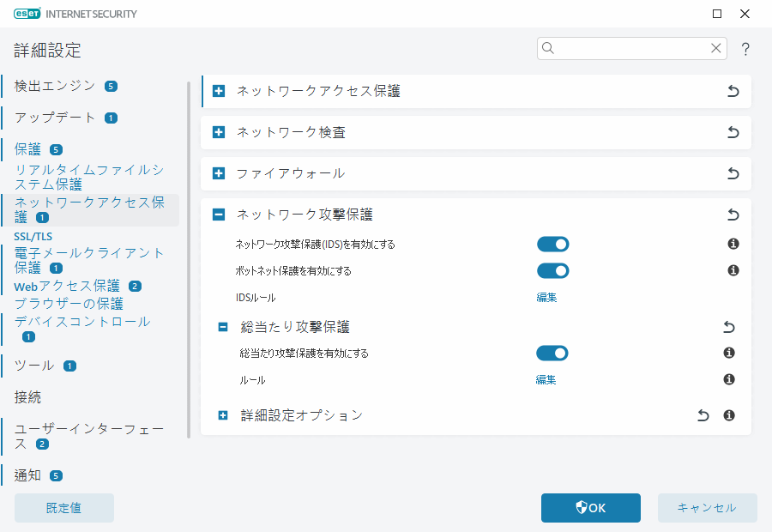The image size is (772, 532).
Task: Open 検出エンジン in the sidebar
Action: 56,86
